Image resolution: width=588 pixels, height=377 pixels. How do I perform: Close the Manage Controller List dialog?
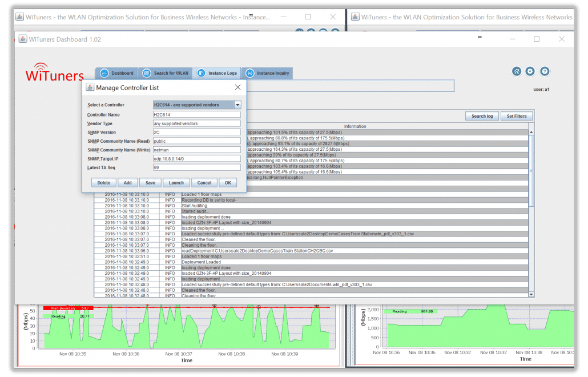(237, 87)
